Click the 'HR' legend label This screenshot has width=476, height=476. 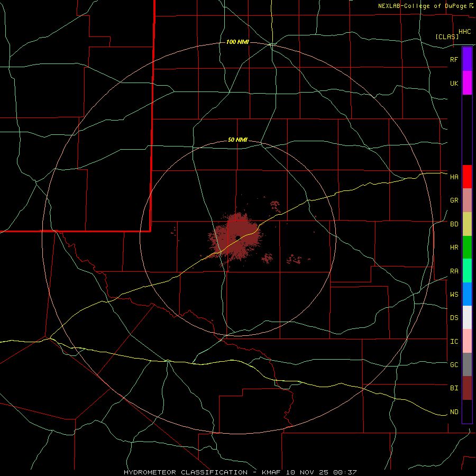454,248
